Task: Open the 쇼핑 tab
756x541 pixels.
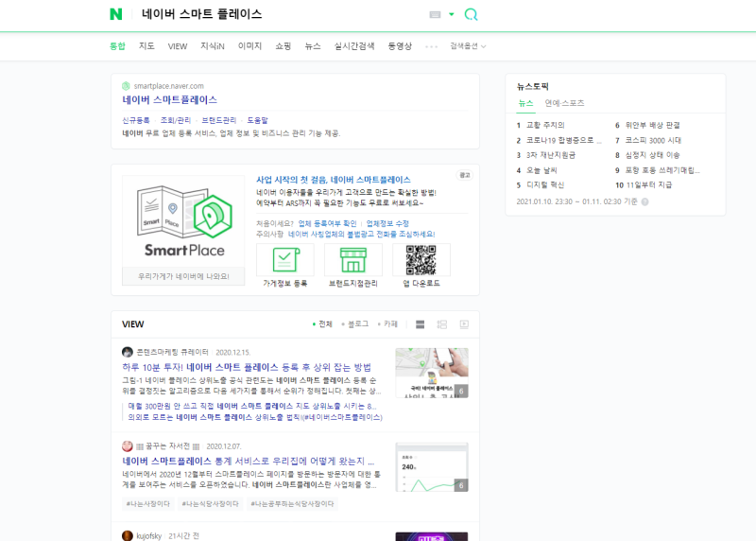Action: 283,45
